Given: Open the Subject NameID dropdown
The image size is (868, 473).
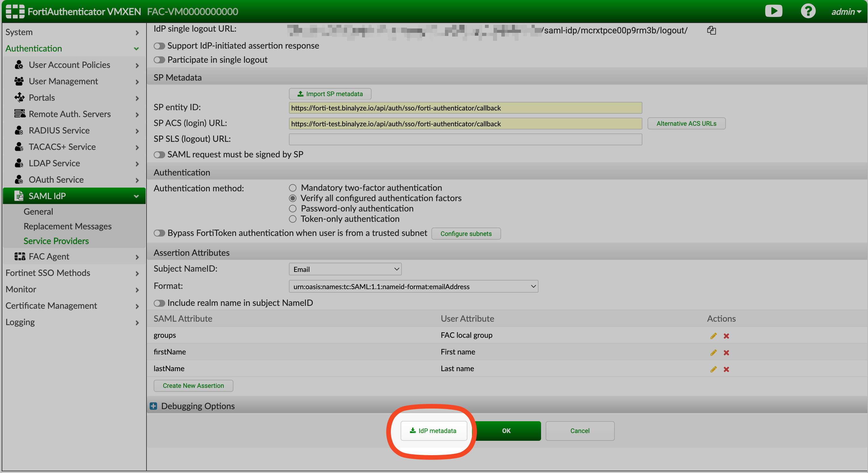Looking at the screenshot, I should click(345, 269).
